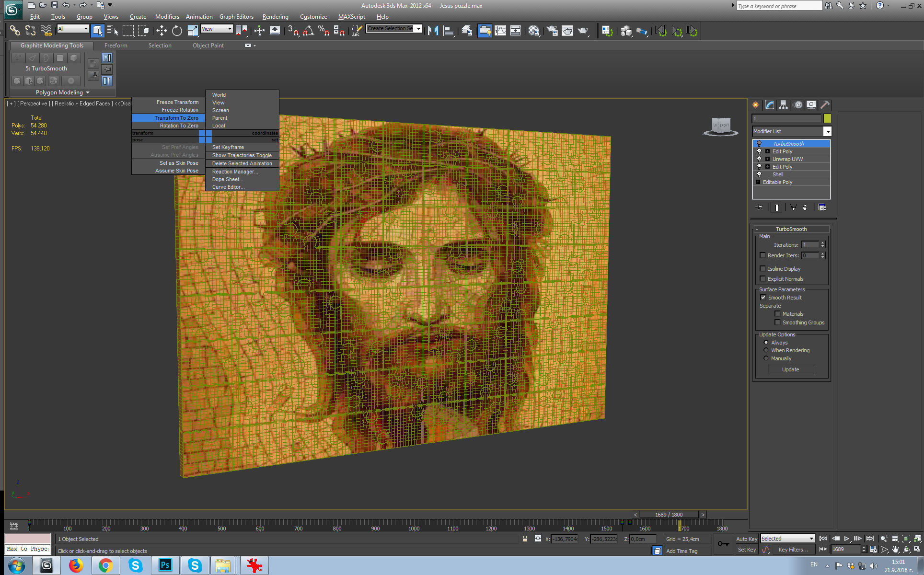Image resolution: width=924 pixels, height=575 pixels.
Task: Activate the Select Object tool
Action: (97, 31)
